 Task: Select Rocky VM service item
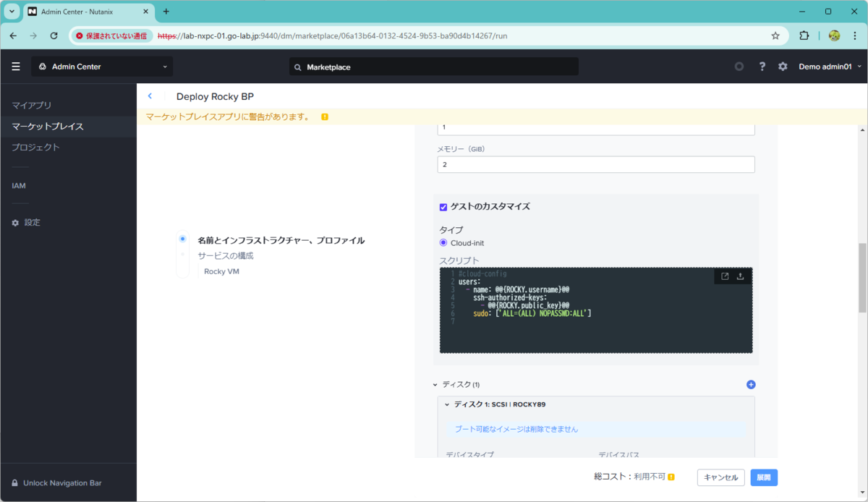pos(221,271)
